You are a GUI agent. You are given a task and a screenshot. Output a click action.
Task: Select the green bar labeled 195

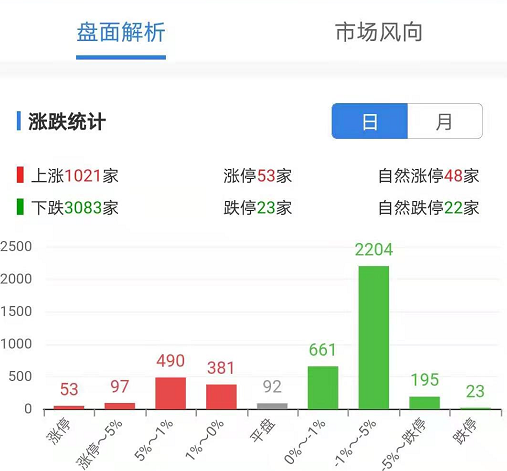tap(425, 403)
